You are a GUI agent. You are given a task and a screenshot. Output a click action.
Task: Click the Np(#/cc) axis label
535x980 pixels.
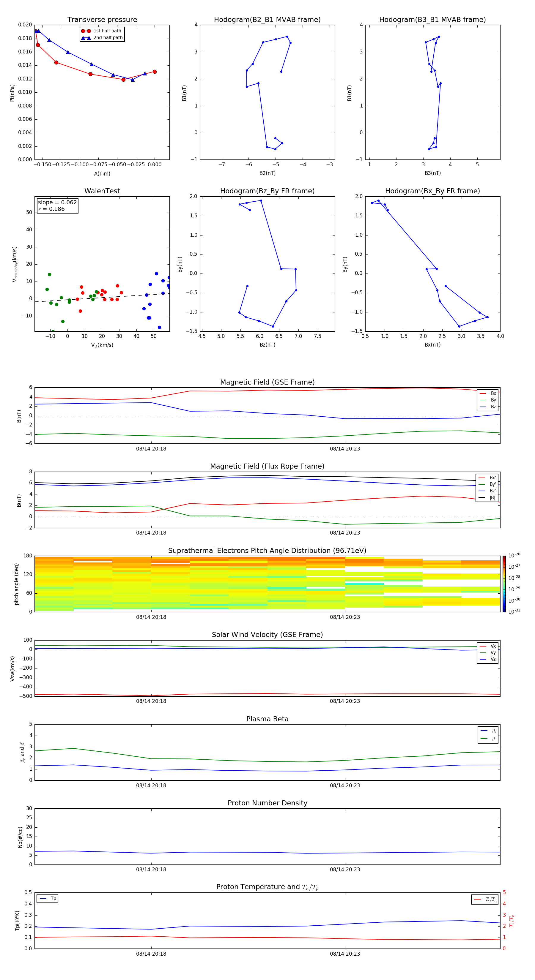(x=20, y=837)
